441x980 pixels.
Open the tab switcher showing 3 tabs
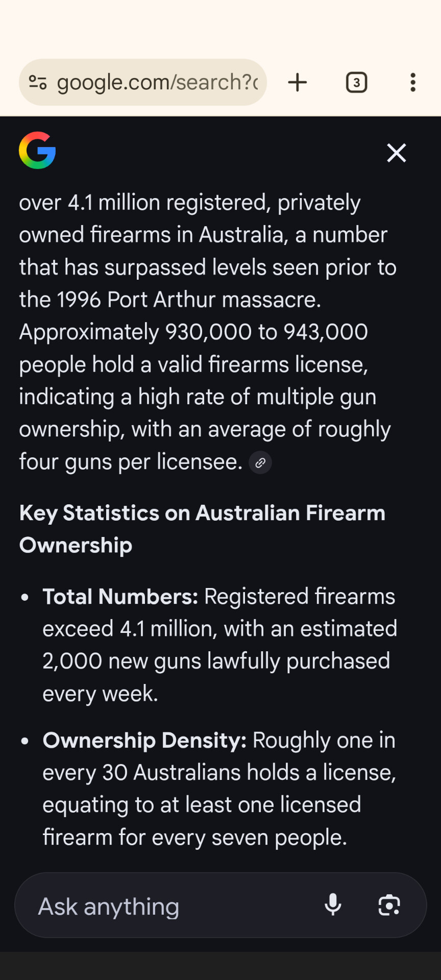356,82
